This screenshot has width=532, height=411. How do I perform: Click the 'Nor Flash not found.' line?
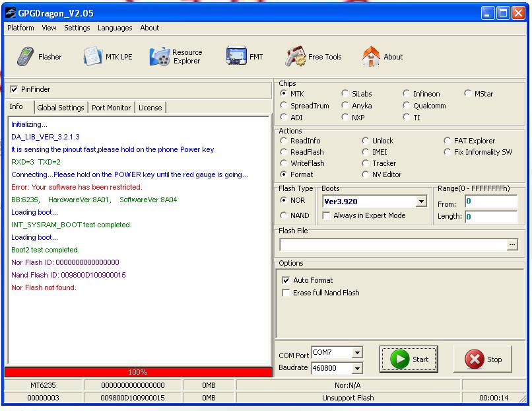44,287
